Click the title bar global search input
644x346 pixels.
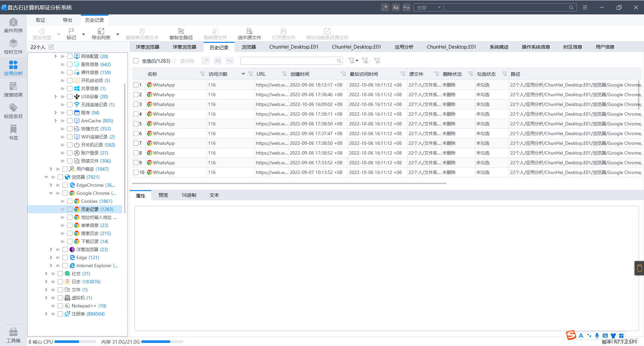click(x=506, y=7)
